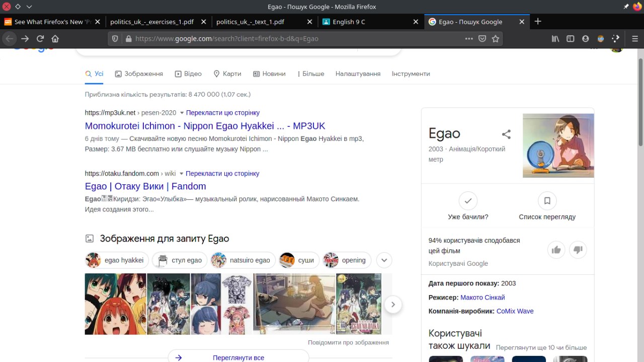Select the 'Карти' search tab

[227, 74]
